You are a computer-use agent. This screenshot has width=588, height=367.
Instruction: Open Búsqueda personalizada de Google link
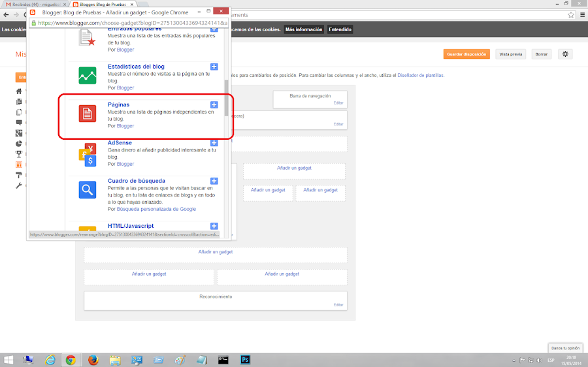pos(156,209)
